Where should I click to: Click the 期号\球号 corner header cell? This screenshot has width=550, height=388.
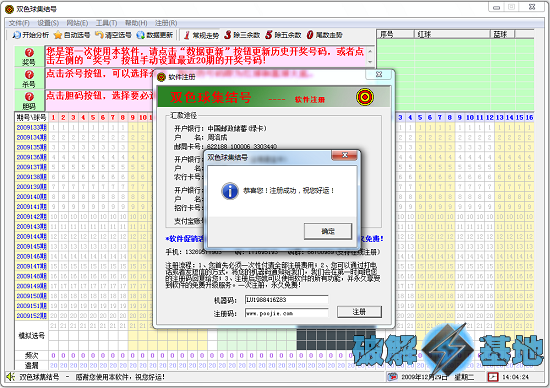click(x=31, y=118)
